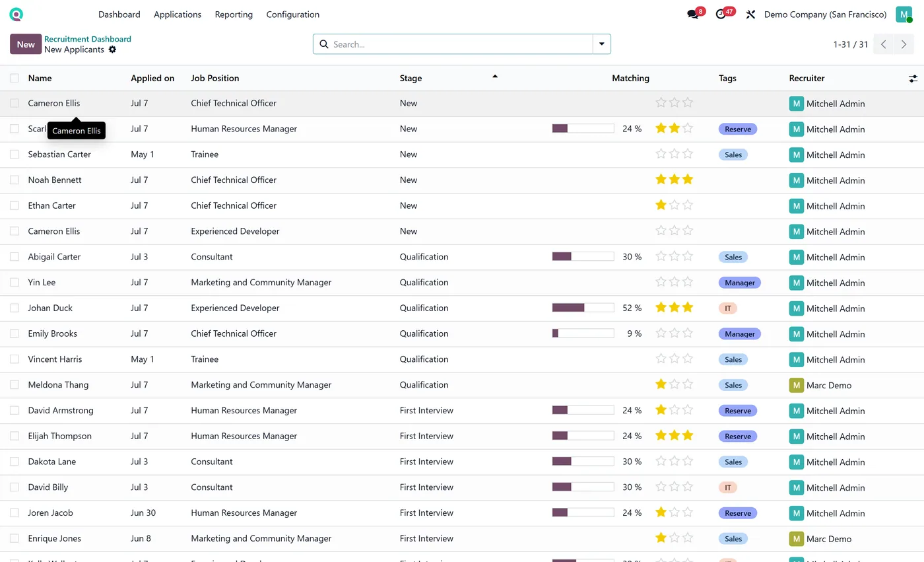The image size is (924, 562).
Task: Click the Experienced Developer cell for Cameron Ellis
Action: click(x=235, y=231)
